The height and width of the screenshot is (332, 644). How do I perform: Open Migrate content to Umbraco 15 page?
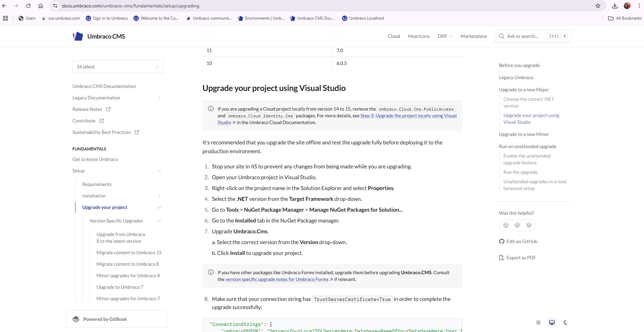[x=129, y=253]
